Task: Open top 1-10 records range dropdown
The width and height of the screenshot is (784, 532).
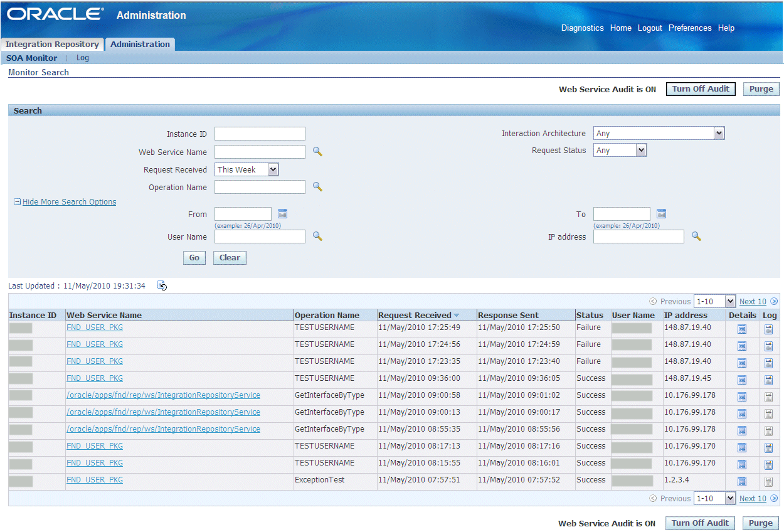Action: point(714,301)
